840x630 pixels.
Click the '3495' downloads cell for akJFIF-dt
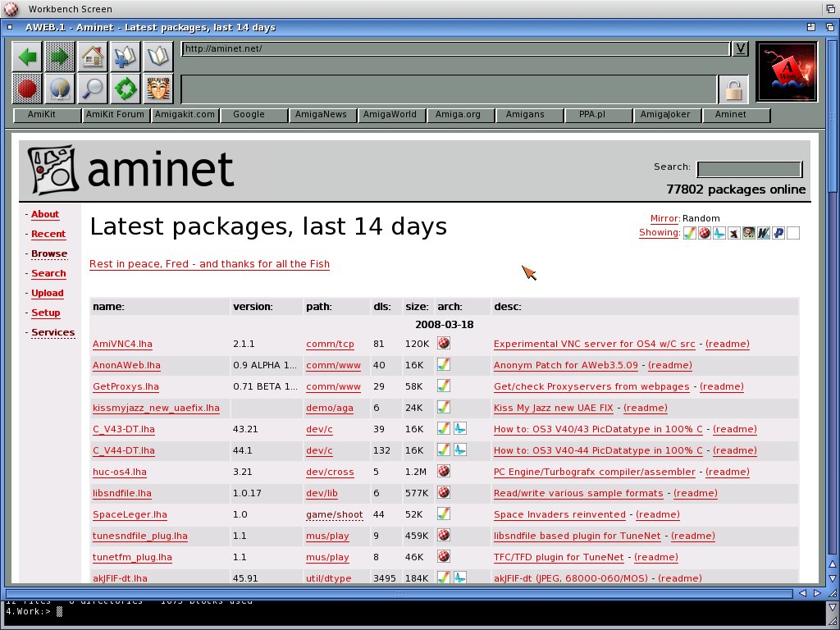(x=384, y=578)
